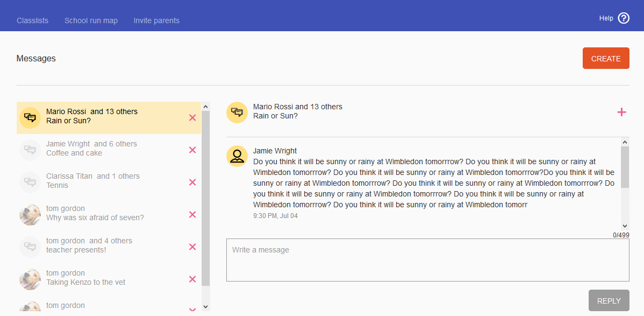Click tom gordon's dog photo on Kenzo message
This screenshot has width=644, height=316.
(x=30, y=279)
